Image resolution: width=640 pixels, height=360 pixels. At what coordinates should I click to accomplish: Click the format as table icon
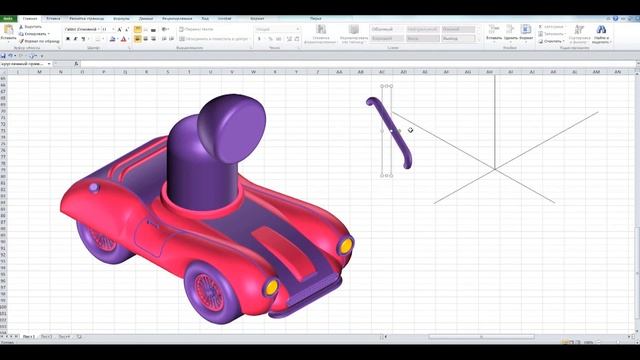tap(353, 29)
